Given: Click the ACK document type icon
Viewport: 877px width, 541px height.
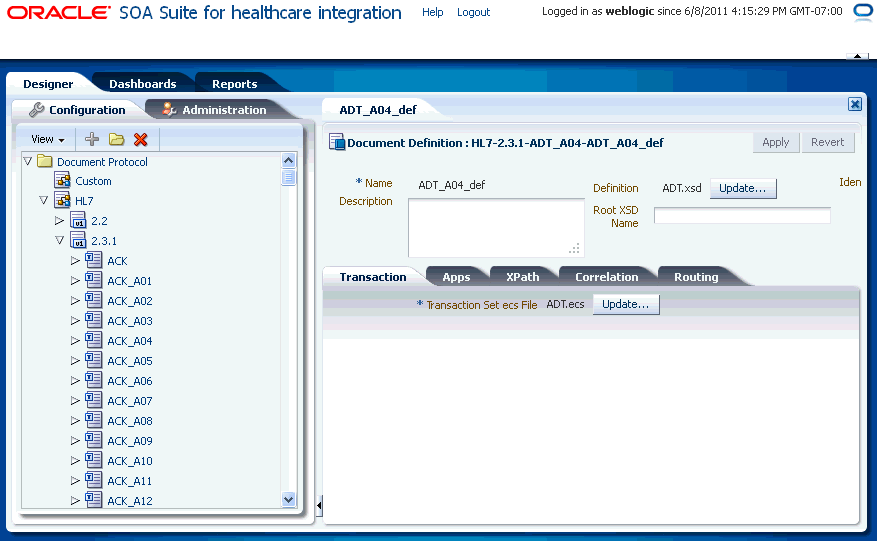Looking at the screenshot, I should (93, 260).
